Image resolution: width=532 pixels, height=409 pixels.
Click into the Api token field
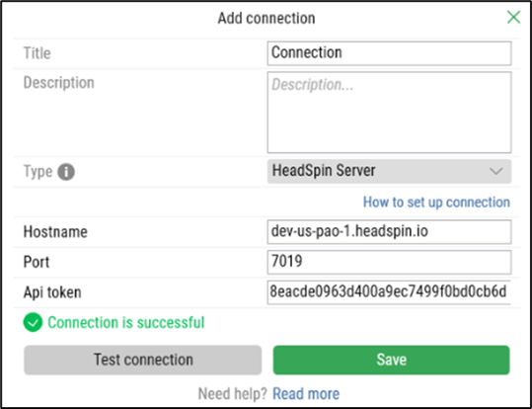tap(389, 292)
